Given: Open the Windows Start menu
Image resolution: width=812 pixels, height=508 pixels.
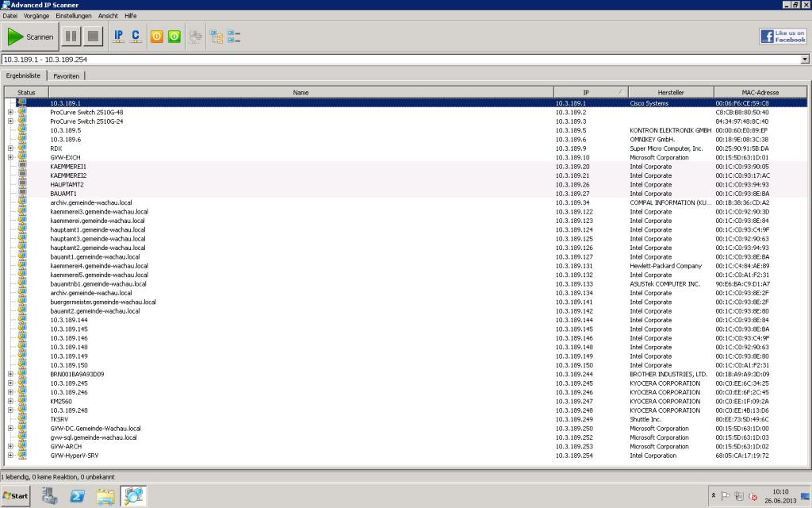Looking at the screenshot, I should pos(16,495).
